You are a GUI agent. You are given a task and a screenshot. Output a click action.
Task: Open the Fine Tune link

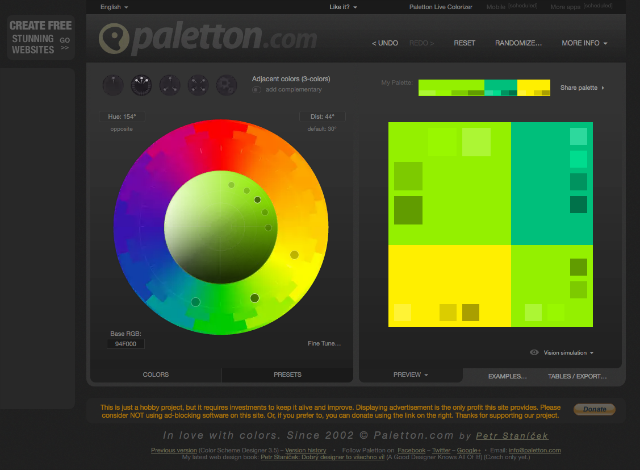coord(324,344)
